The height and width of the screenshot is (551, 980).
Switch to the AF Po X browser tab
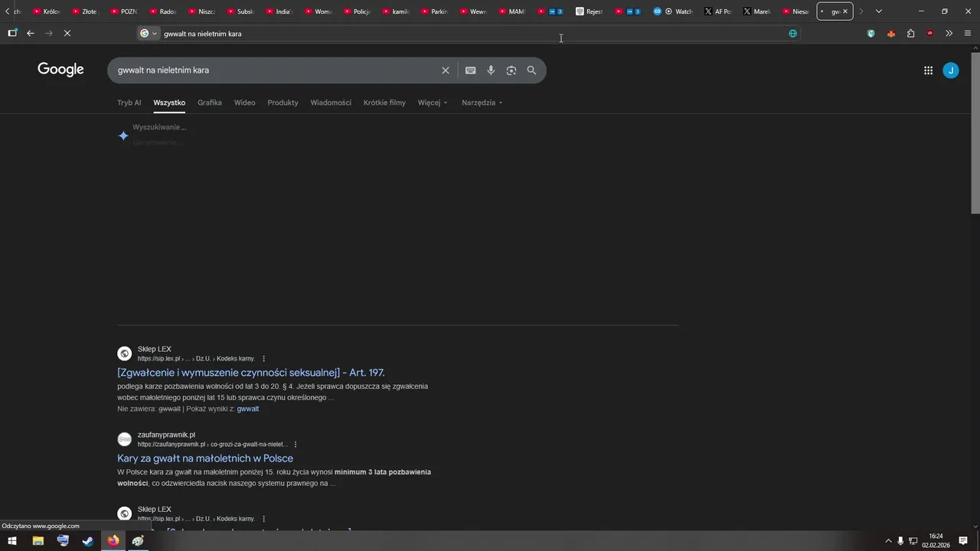[x=717, y=11]
